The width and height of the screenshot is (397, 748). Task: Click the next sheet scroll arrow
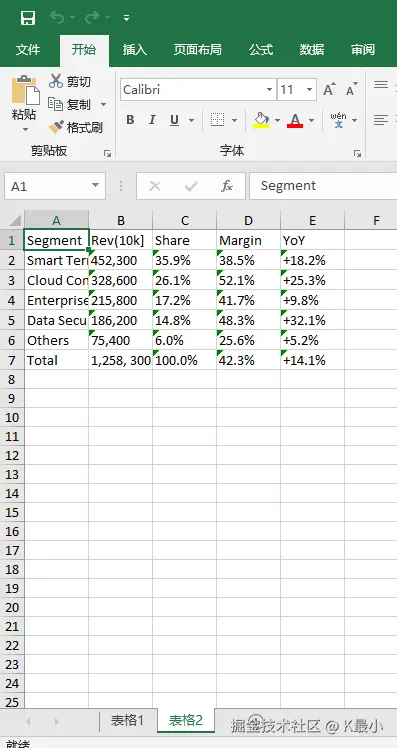tap(57, 721)
